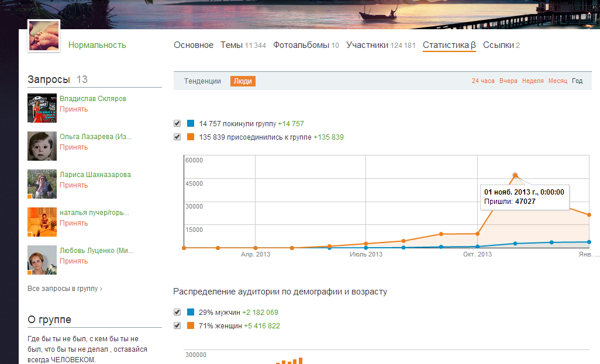Click the orange data point at Окт. 2013
This screenshot has height=364, width=600.
point(478,234)
